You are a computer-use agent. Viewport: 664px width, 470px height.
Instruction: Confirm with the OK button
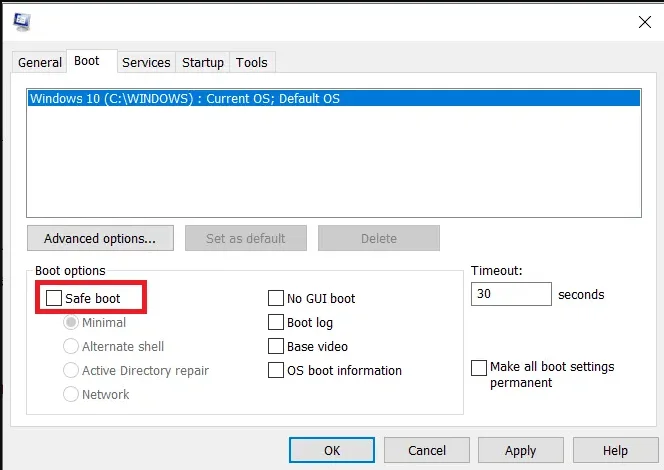332,450
